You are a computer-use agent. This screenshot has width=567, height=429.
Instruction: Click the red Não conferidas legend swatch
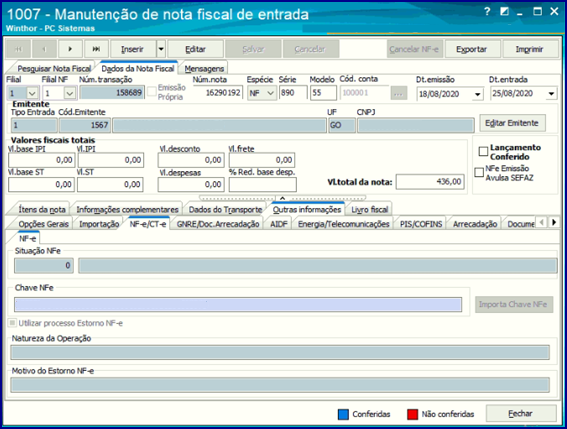point(413,414)
